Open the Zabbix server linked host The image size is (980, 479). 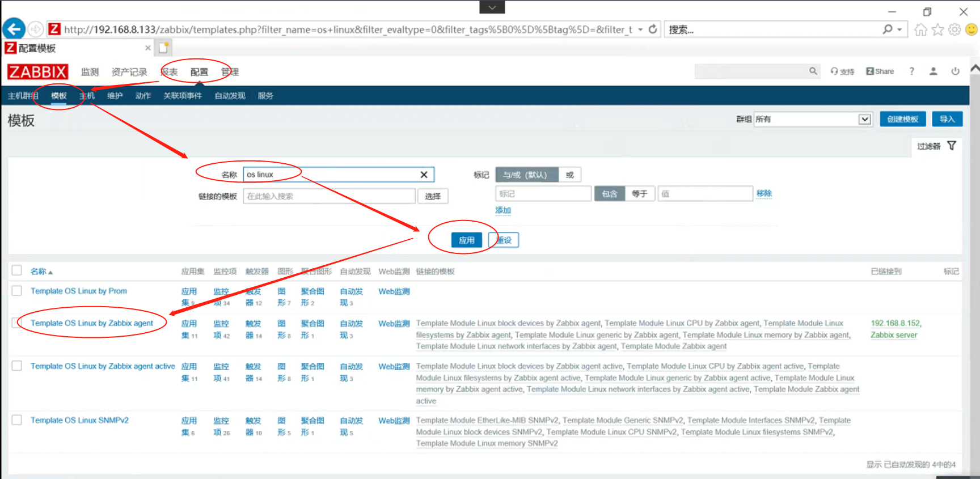[x=894, y=335]
